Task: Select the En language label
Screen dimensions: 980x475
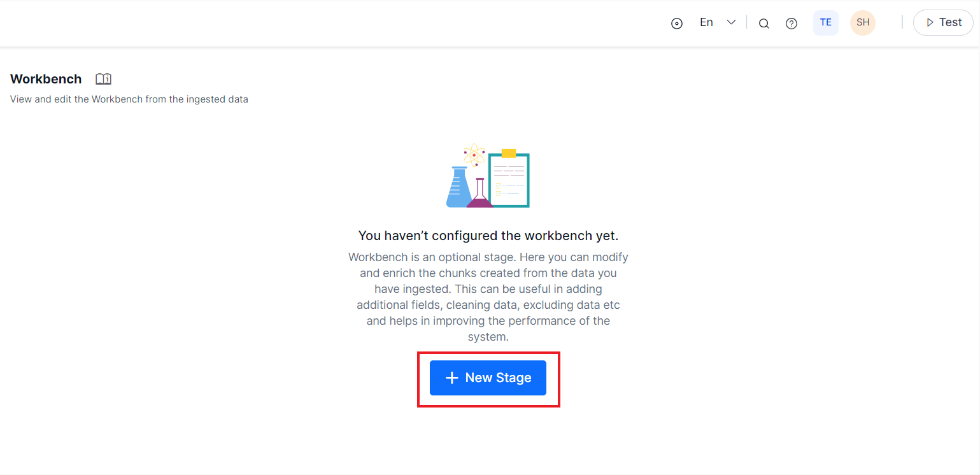Action: (706, 22)
